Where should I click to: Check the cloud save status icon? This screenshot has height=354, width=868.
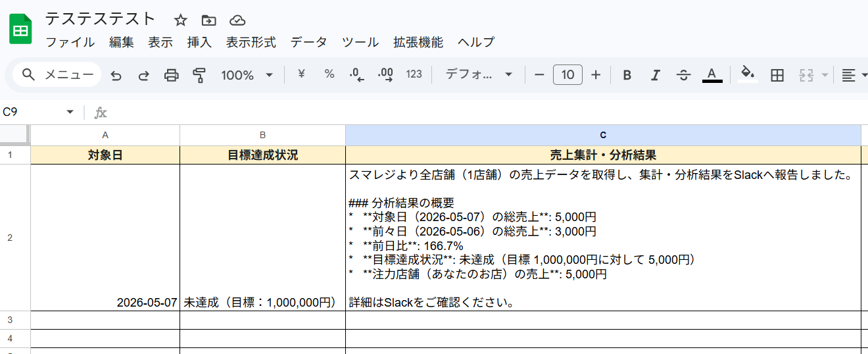[x=238, y=20]
